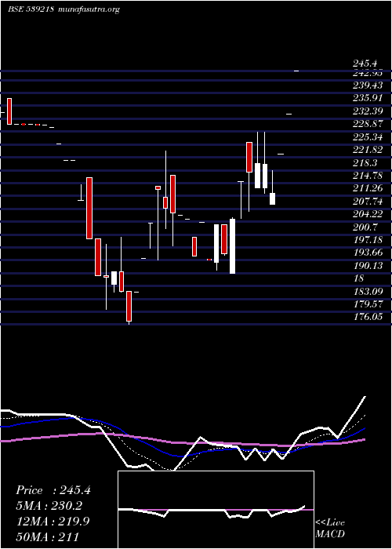
Task: Click the tall white candle rising to 204
Action: pos(232,245)
